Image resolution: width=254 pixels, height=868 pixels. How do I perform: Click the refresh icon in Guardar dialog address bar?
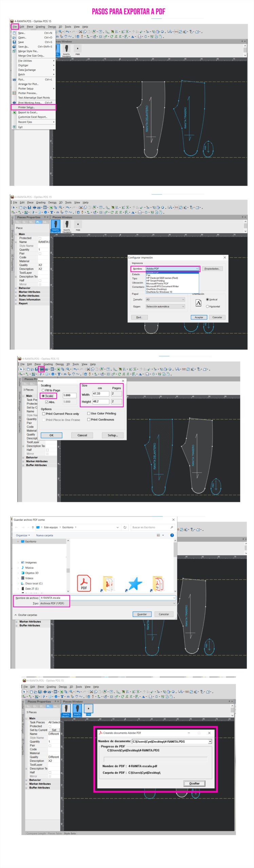(125, 527)
